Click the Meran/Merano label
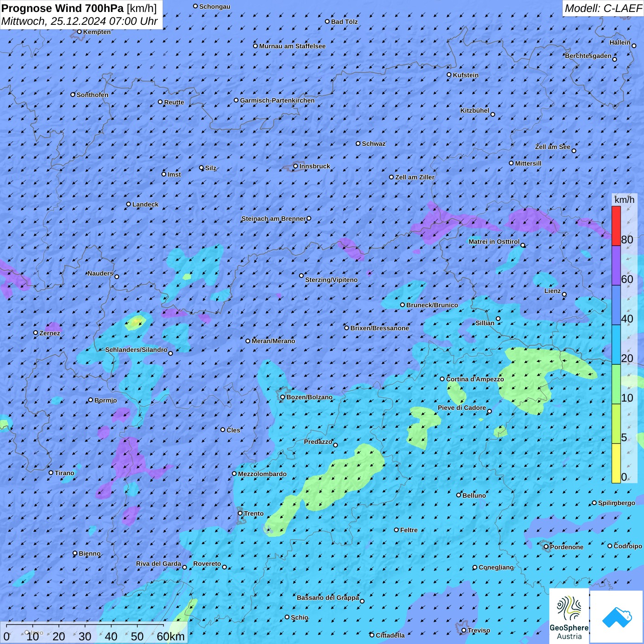 pos(274,341)
